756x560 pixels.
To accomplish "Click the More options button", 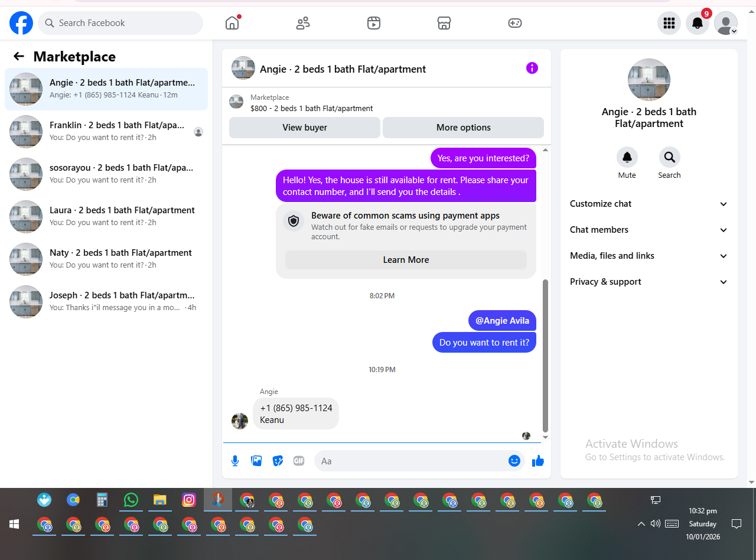I will tap(464, 128).
